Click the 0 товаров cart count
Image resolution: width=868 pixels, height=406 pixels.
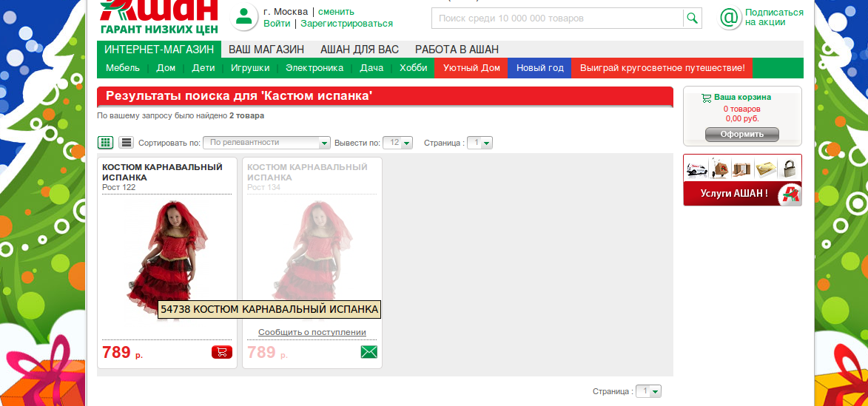click(x=741, y=109)
